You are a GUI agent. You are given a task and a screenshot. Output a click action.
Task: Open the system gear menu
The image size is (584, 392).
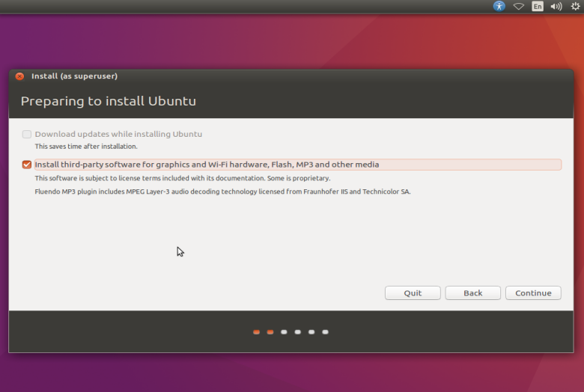click(x=576, y=6)
